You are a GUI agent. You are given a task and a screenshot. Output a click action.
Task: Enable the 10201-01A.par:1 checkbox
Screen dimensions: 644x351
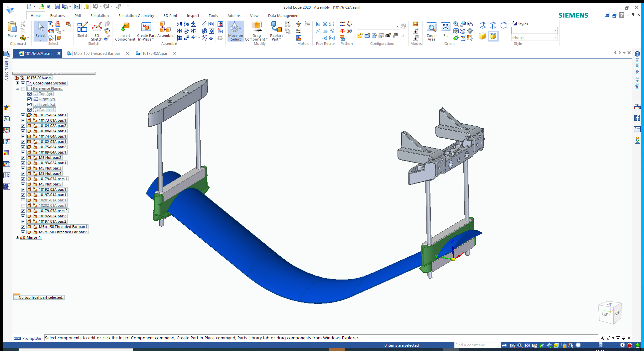pos(23,200)
